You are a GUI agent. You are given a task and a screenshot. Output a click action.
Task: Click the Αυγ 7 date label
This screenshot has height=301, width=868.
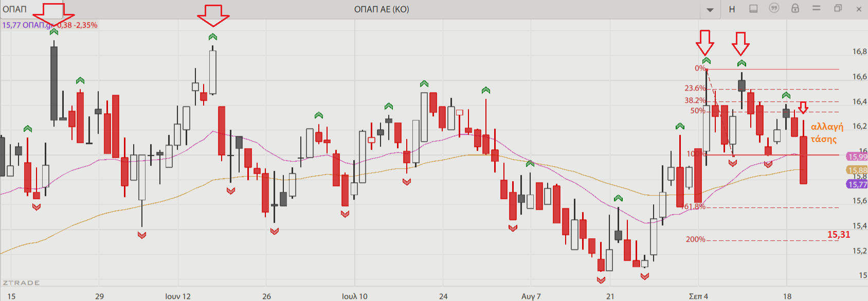[531, 296]
